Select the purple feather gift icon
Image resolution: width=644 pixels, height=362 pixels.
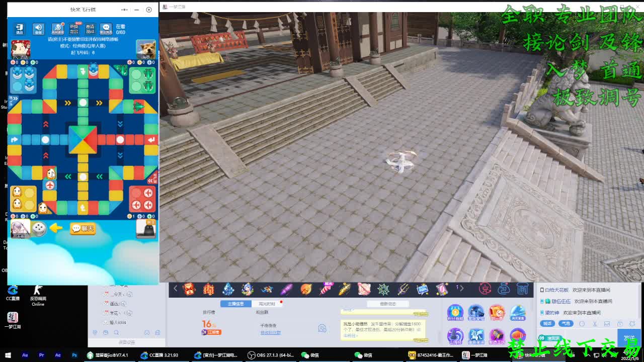point(286,289)
